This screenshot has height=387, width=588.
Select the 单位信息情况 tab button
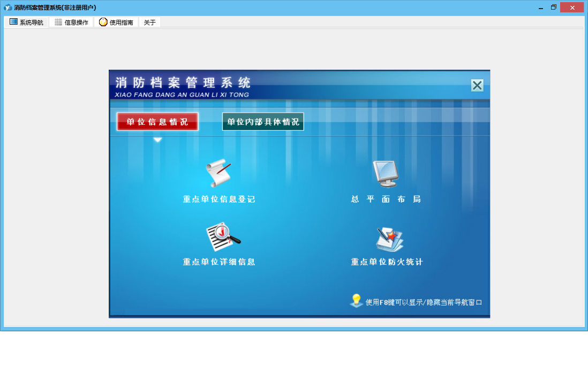pyautogui.click(x=157, y=122)
